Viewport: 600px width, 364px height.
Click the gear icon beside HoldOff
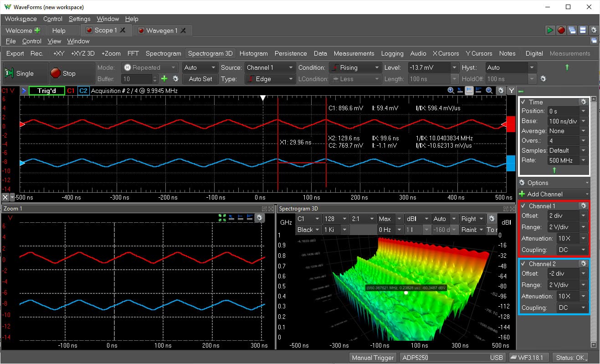click(x=543, y=79)
